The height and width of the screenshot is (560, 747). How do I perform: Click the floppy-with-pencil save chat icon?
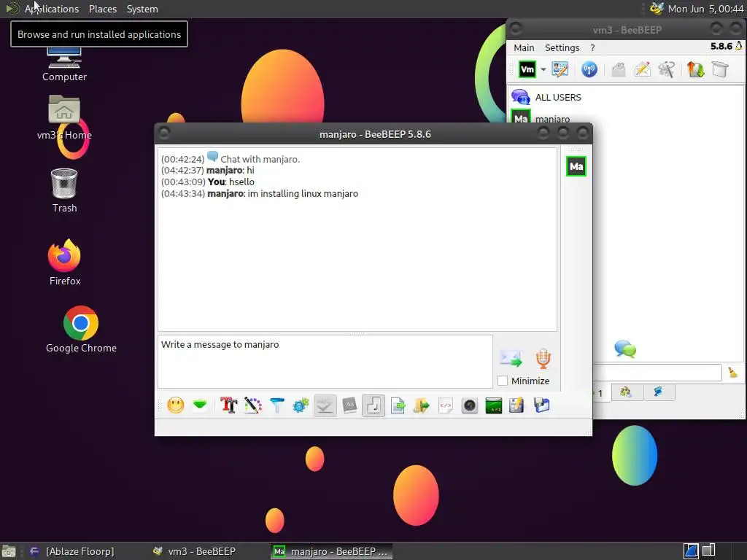(x=516, y=405)
